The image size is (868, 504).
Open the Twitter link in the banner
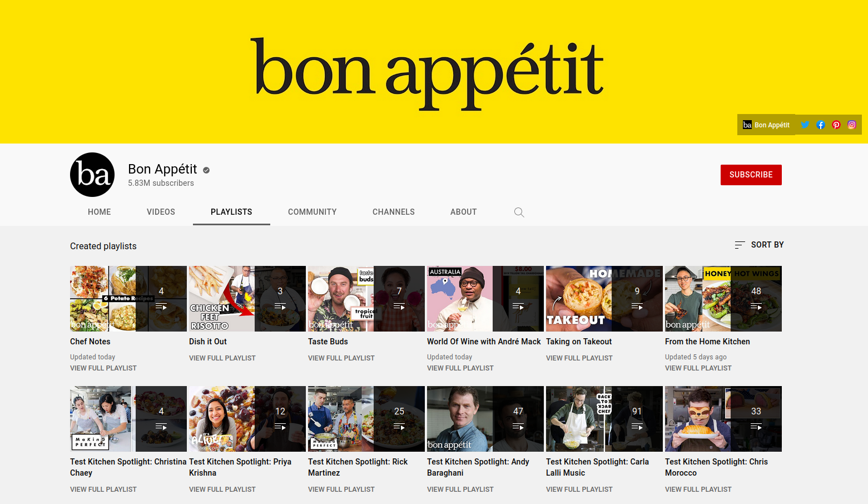(x=805, y=125)
